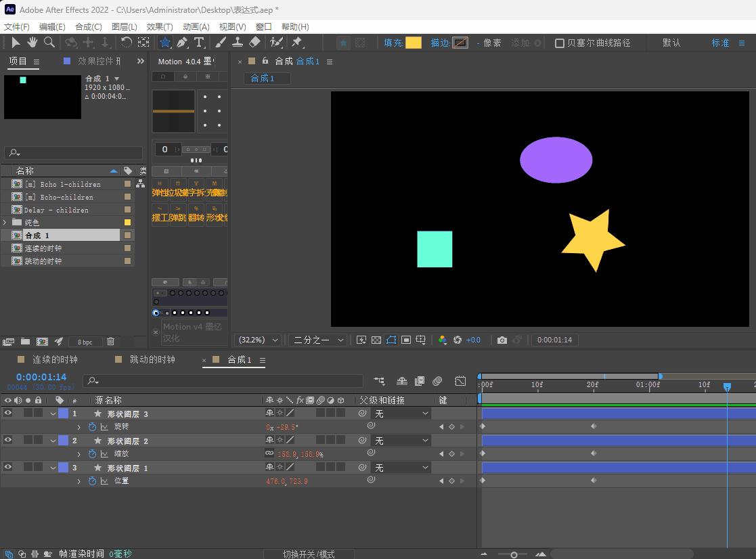Screen dimensions: 756x559
Task: Open the magnification (32.2%) dropdown
Action: [x=258, y=340]
